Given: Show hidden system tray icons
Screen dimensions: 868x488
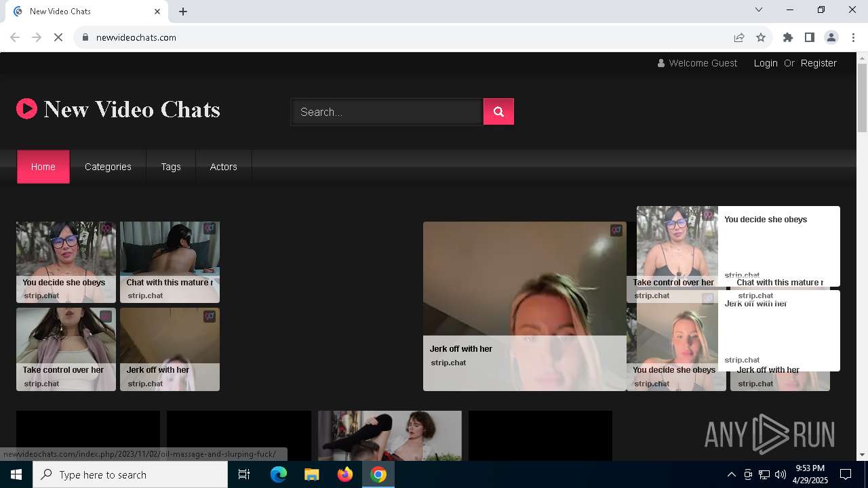Looking at the screenshot, I should 731,474.
